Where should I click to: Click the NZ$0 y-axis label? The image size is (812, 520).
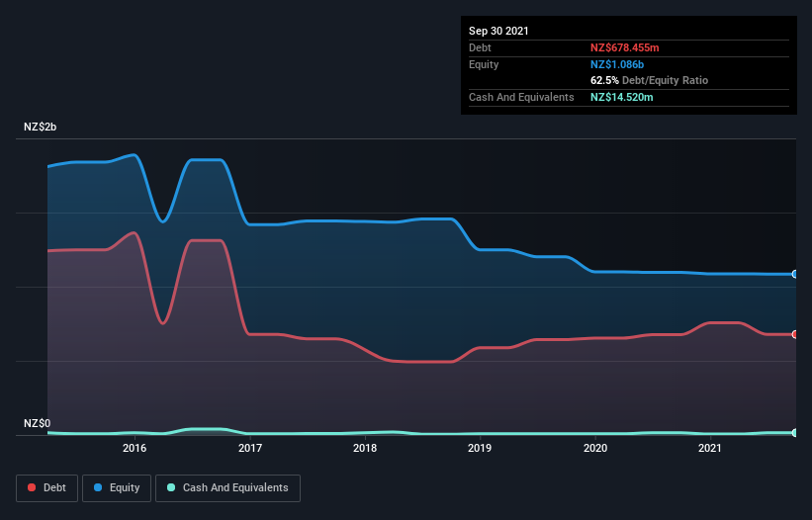[38, 424]
